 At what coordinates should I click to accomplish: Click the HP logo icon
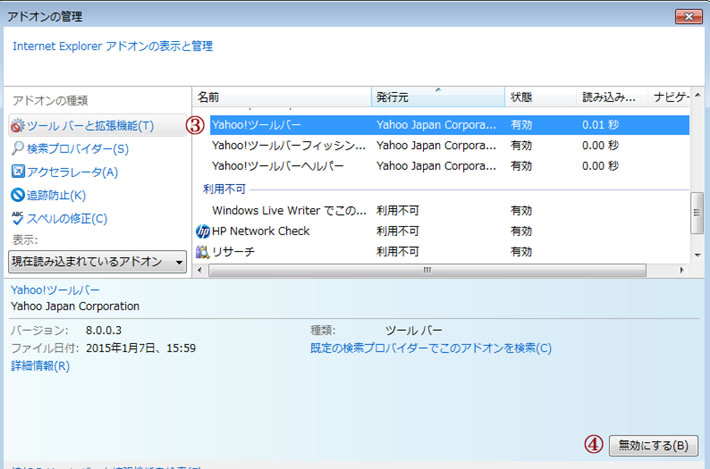(x=203, y=231)
